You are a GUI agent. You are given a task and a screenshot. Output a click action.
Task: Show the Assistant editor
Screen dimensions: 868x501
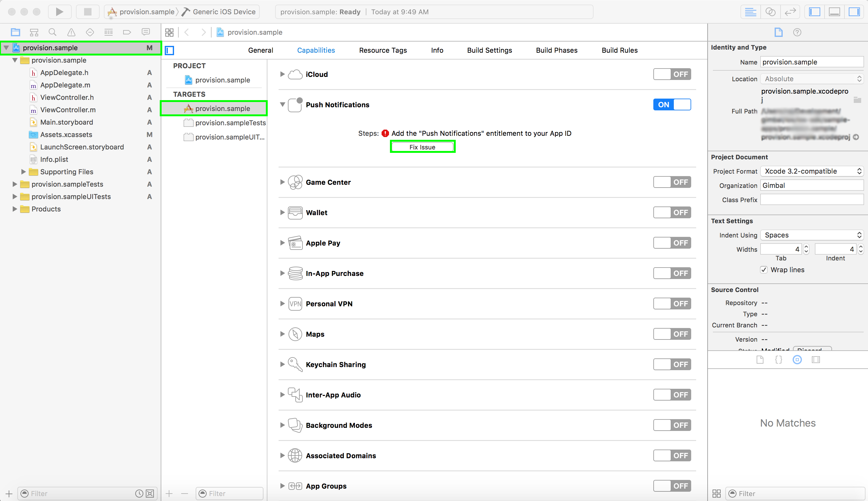770,12
